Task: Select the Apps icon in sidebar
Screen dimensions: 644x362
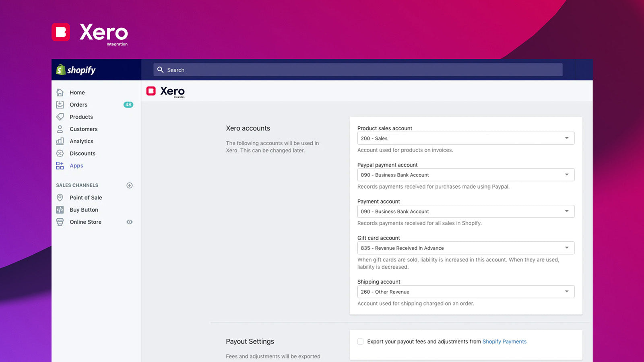Action: point(60,165)
